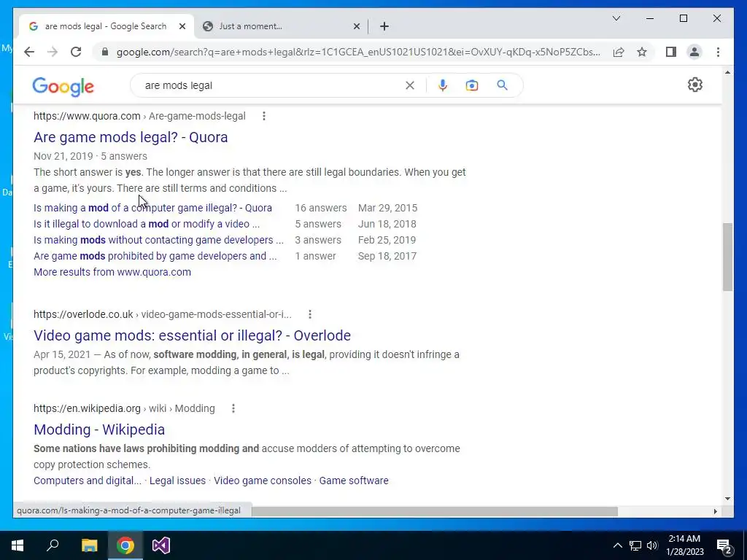The image size is (747, 560).
Task: Reload the current page
Action: tap(76, 52)
